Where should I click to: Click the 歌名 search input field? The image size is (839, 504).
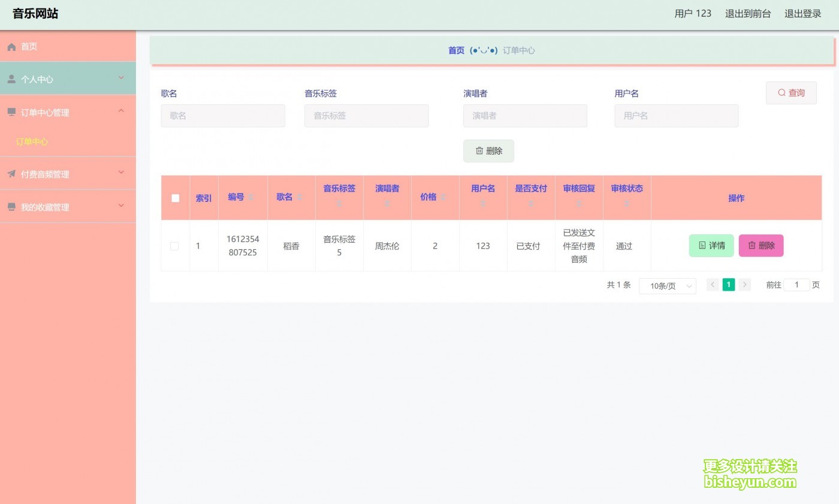(223, 116)
